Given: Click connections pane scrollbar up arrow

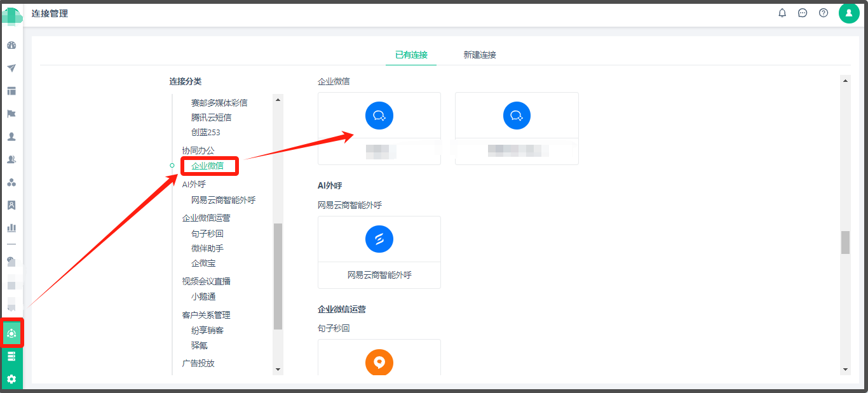Looking at the screenshot, I should click(x=845, y=81).
